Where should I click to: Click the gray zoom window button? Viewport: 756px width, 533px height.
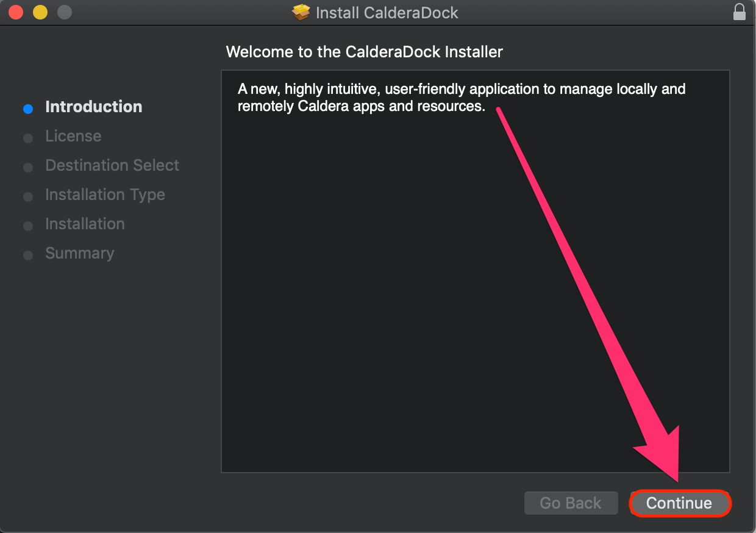[64, 12]
